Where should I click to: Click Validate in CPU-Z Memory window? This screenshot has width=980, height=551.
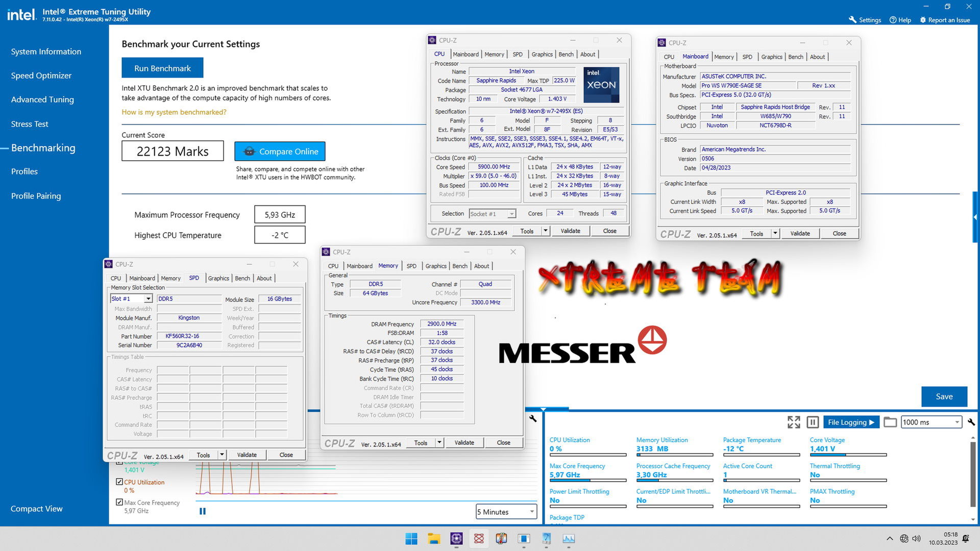464,442
